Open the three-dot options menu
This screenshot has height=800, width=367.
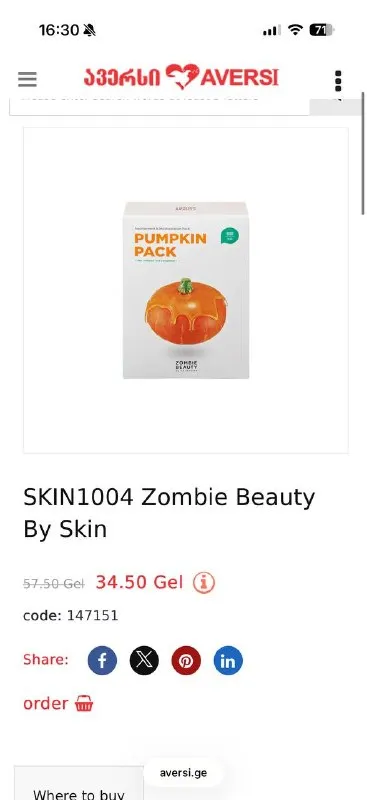coord(338,81)
